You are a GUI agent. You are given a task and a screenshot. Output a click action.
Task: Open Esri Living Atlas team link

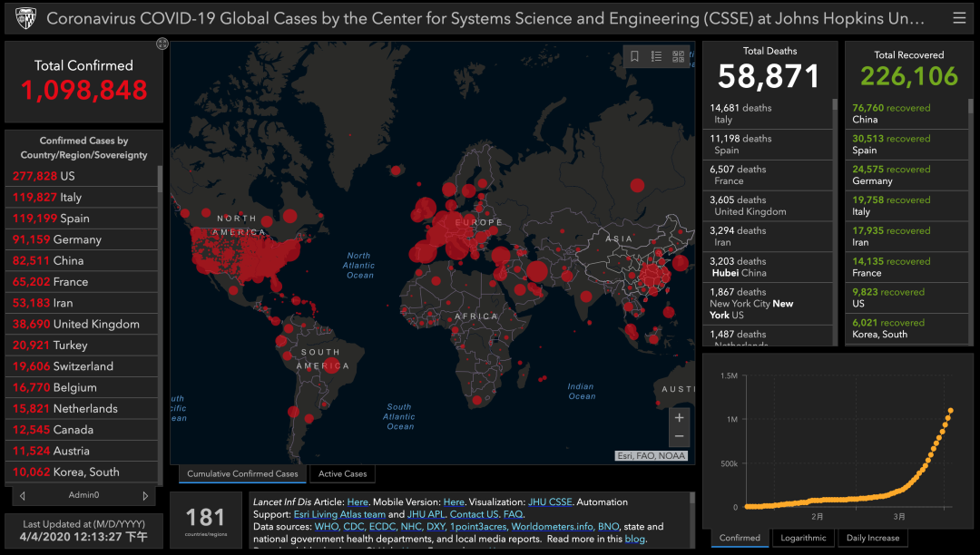pos(339,514)
